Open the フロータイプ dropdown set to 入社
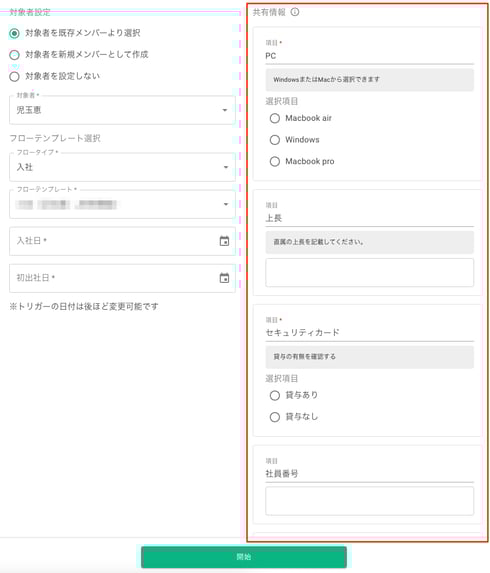The width and height of the screenshot is (490, 573). (122, 167)
